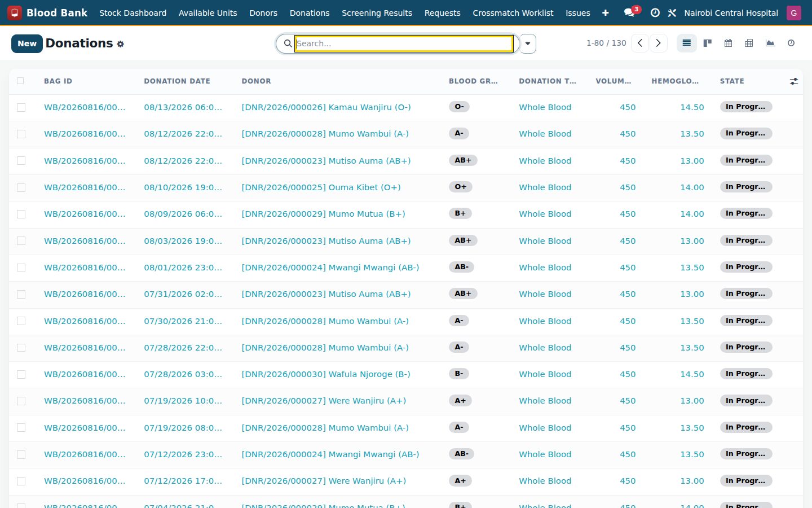Open donor [DNR/2026/000030] Wafula Njoroge (B-)
This screenshot has height=508, width=812.
326,374
